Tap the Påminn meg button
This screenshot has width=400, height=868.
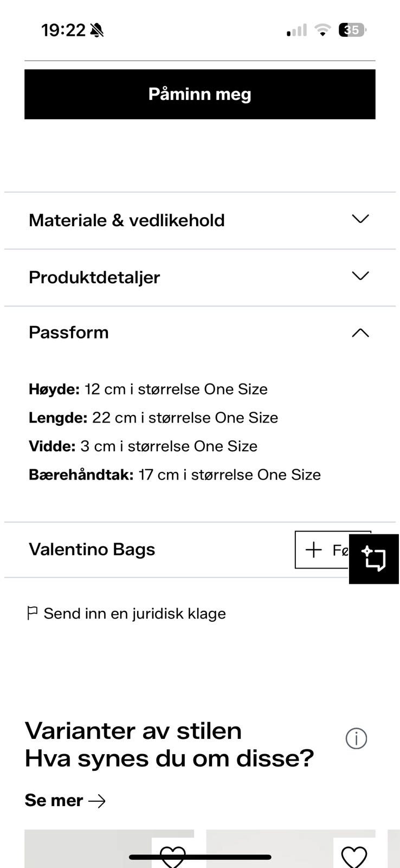point(199,94)
